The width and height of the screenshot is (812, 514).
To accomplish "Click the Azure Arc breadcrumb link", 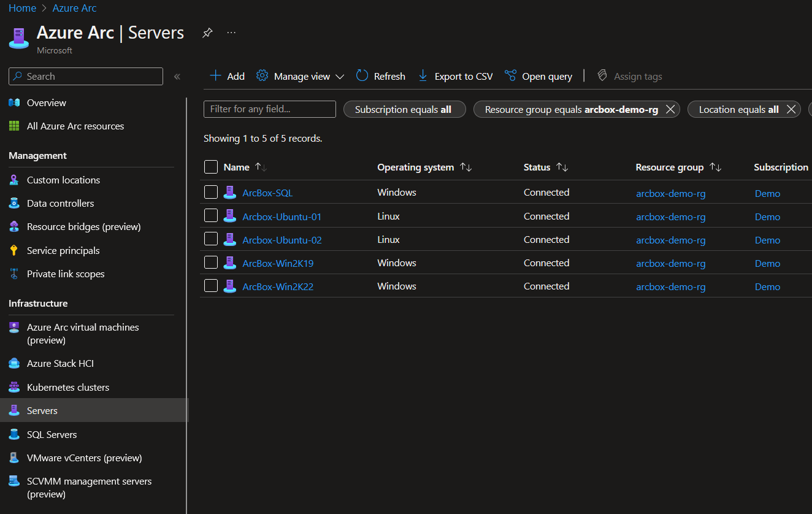I will [74, 8].
